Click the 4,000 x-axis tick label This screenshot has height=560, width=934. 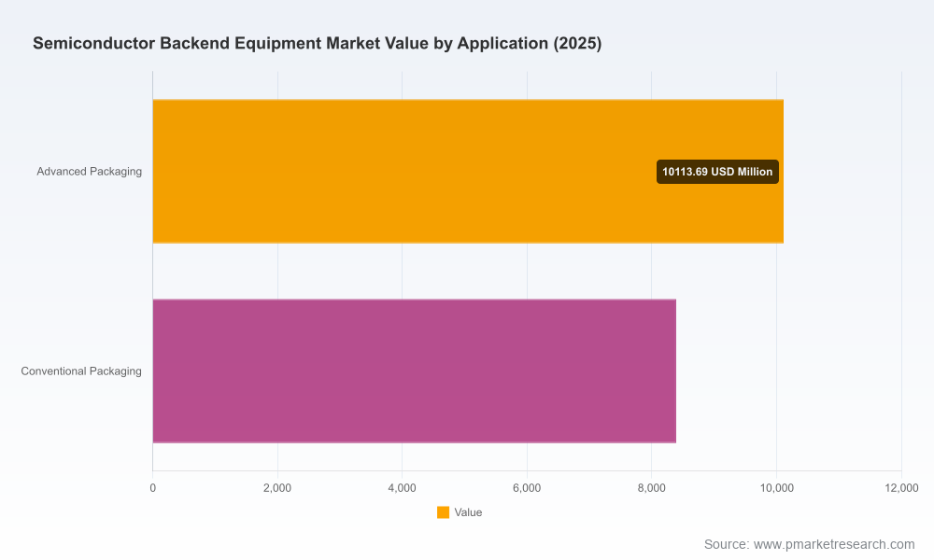(x=402, y=488)
